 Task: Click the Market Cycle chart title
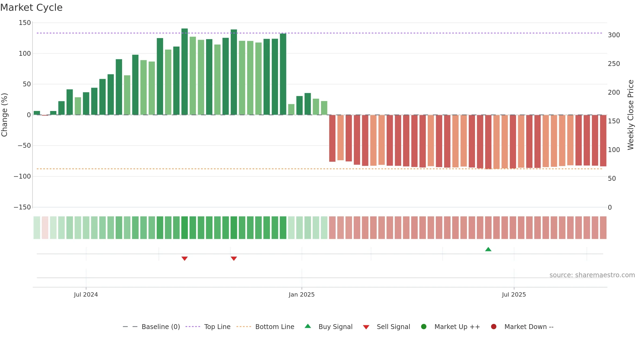point(31,8)
